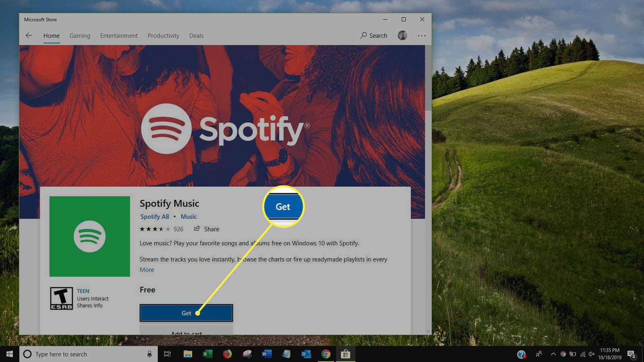Click the Microsoft Store window title
Screen dimensions: 644x362
tap(40, 19)
